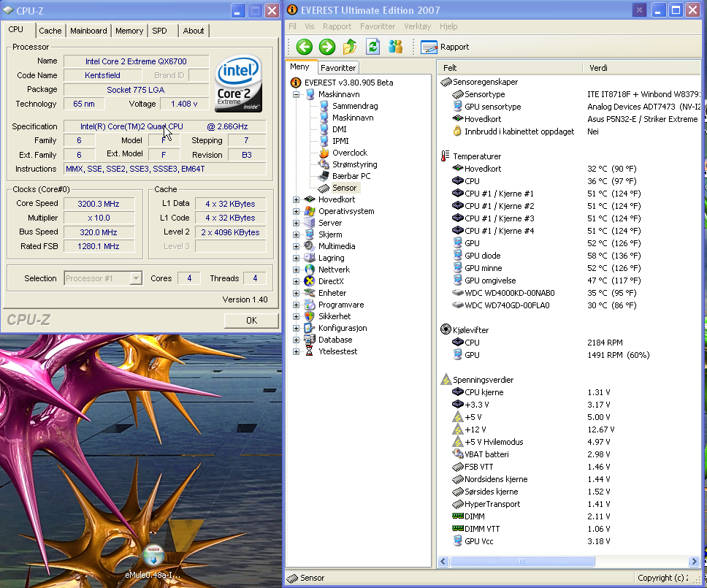The width and height of the screenshot is (707, 588).
Task: Click the Felt column header
Action: coord(510,68)
